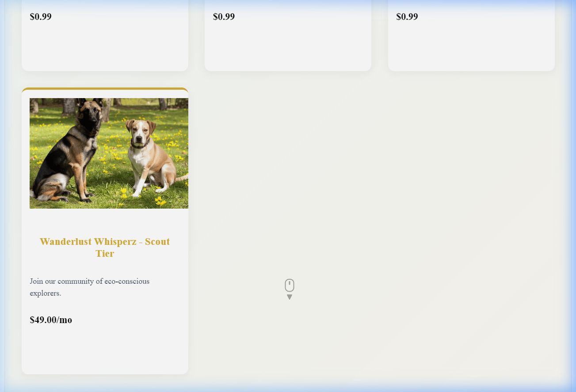Click the word "explorers." in the description

point(46,293)
